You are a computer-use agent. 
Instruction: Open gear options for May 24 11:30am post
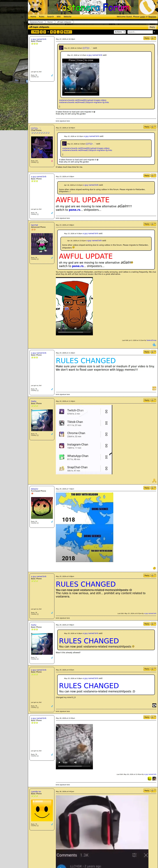[153, 352]
